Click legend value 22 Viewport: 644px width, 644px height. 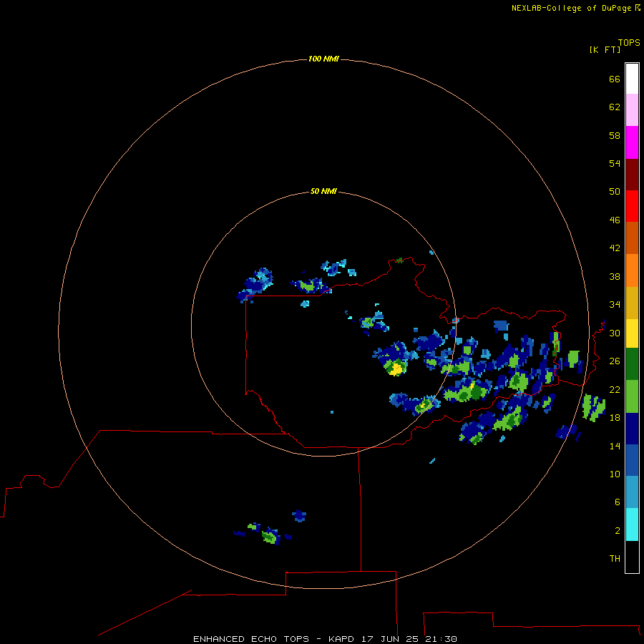(x=615, y=389)
